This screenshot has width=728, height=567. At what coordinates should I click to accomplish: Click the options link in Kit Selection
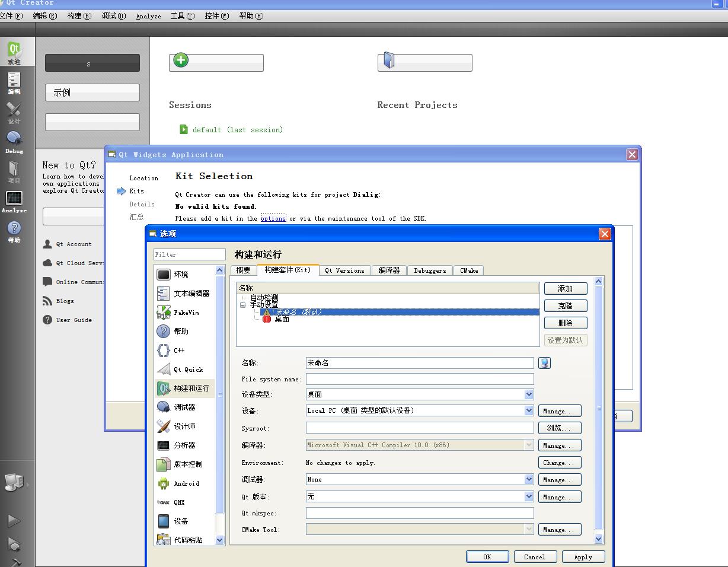(x=273, y=218)
